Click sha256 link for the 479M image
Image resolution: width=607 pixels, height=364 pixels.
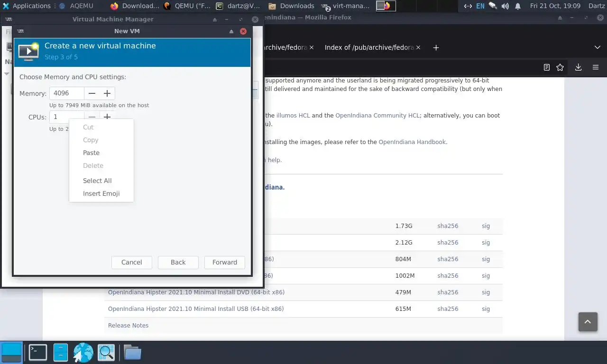click(448, 292)
